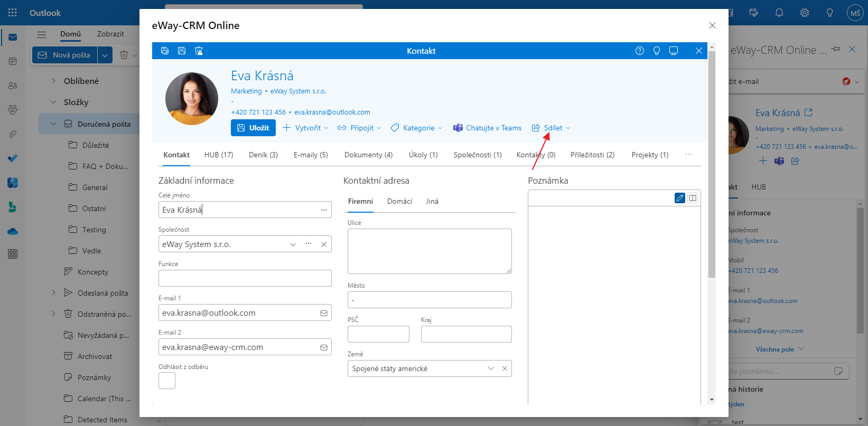The height and width of the screenshot is (426, 868).
Task: Open Groups in Outlook left rail
Action: (13, 110)
